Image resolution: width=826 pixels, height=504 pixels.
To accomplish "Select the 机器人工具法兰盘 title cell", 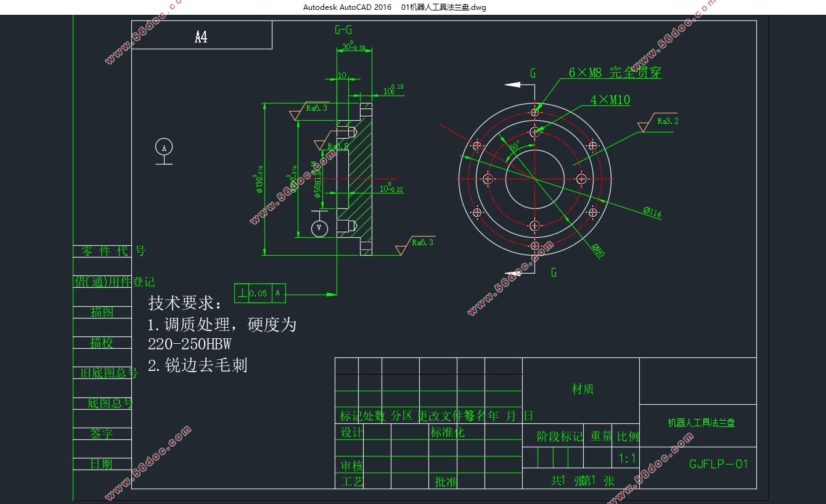I will [x=701, y=423].
